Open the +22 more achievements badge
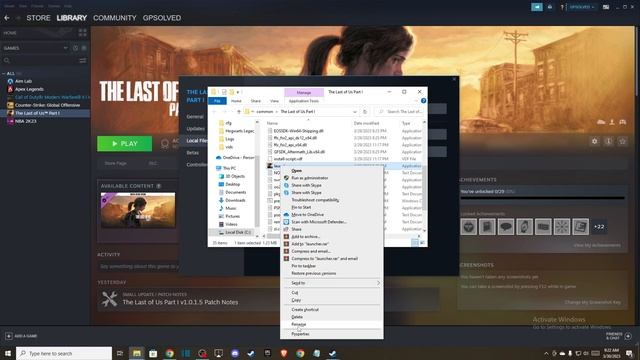Image resolution: width=640 pixels, height=360 pixels. 599,227
